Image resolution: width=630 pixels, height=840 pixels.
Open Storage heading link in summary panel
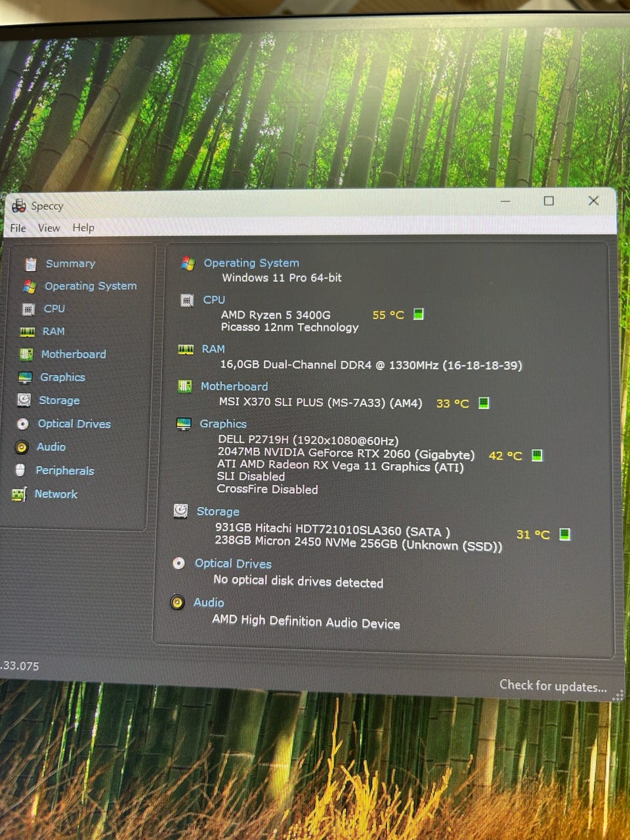(x=218, y=511)
